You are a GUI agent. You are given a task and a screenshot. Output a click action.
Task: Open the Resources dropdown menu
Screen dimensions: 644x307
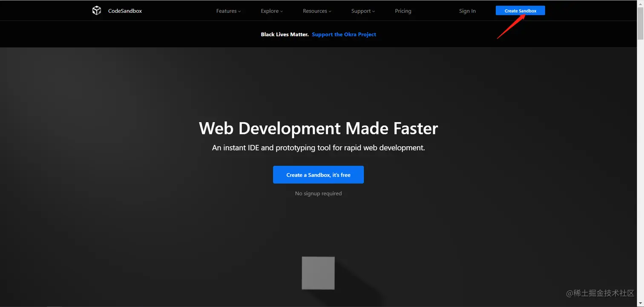[317, 11]
